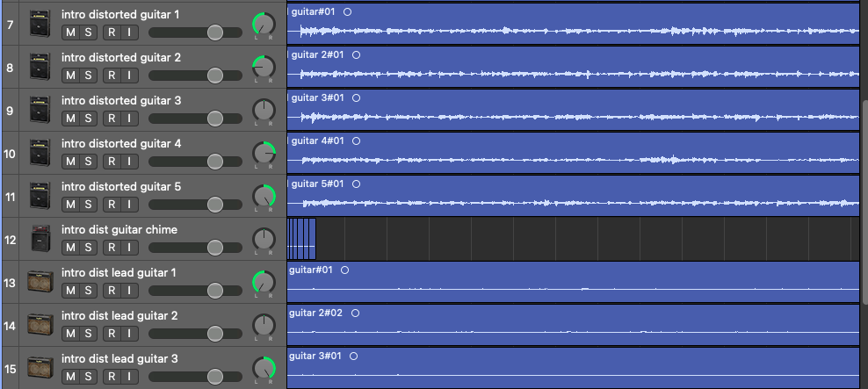Viewport: 868px width, 389px height.
Task: Click pan knob of intro distorted guitar 1
Action: pyautogui.click(x=264, y=24)
